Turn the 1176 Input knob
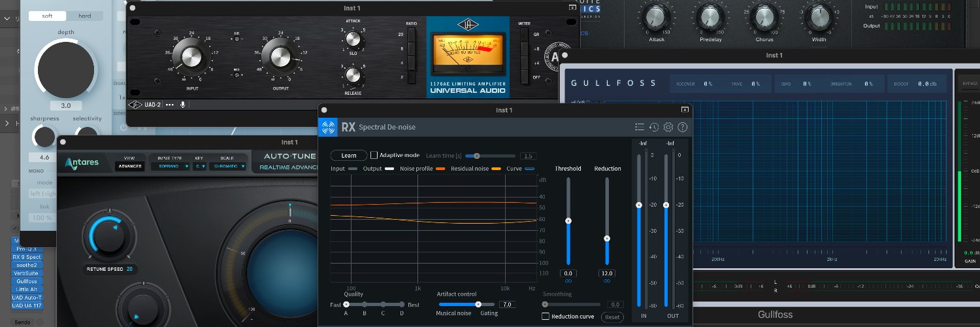980x327 pixels. tap(191, 56)
